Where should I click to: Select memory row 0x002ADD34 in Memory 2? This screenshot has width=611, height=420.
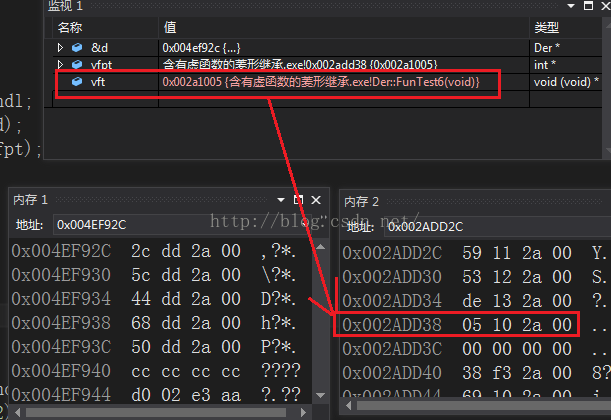click(476, 301)
